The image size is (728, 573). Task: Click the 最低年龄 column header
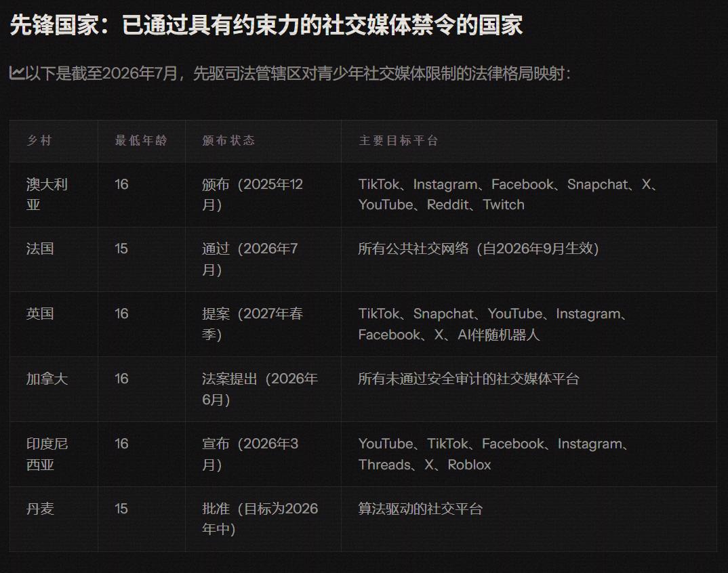[141, 141]
